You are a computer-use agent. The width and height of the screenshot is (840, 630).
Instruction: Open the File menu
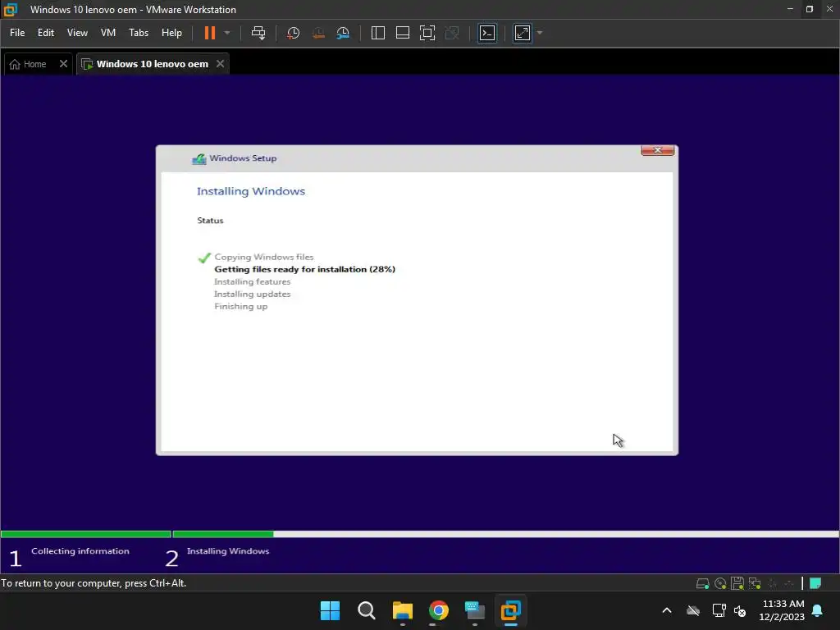(17, 33)
